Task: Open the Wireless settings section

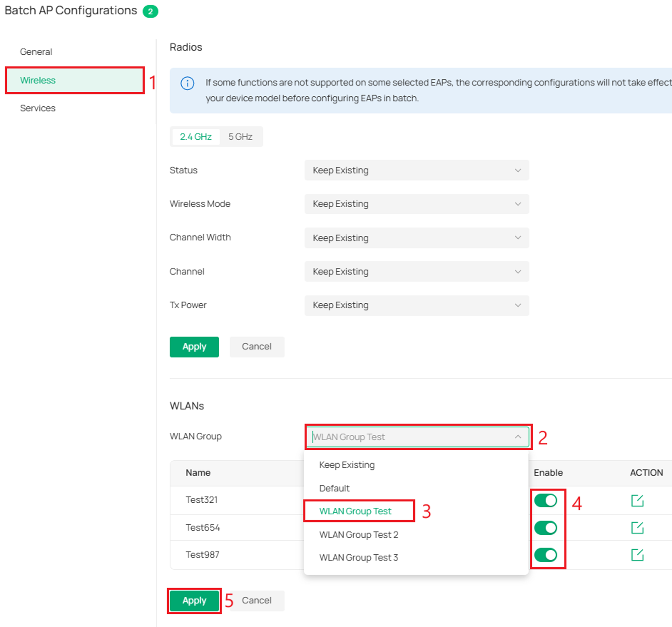Action: pos(75,80)
